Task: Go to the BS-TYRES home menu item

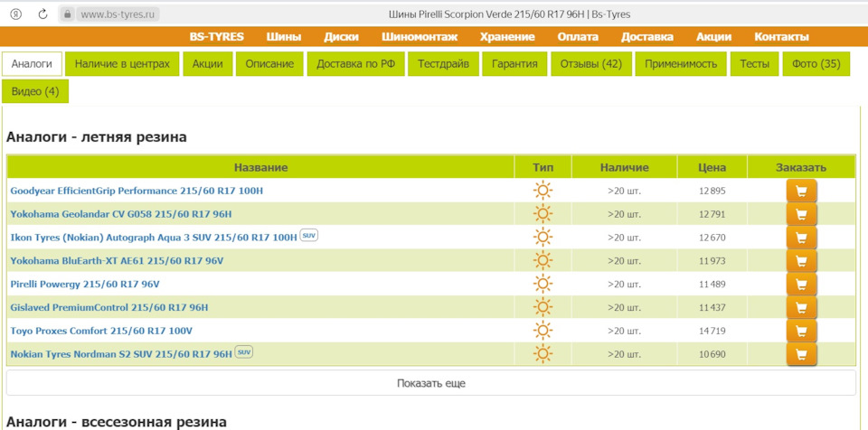Action: coord(216,37)
